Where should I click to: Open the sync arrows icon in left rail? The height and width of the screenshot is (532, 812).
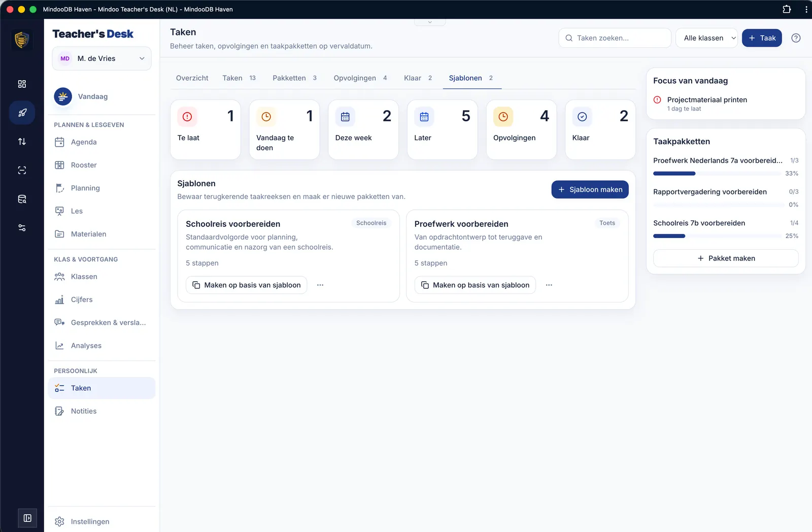point(22,142)
